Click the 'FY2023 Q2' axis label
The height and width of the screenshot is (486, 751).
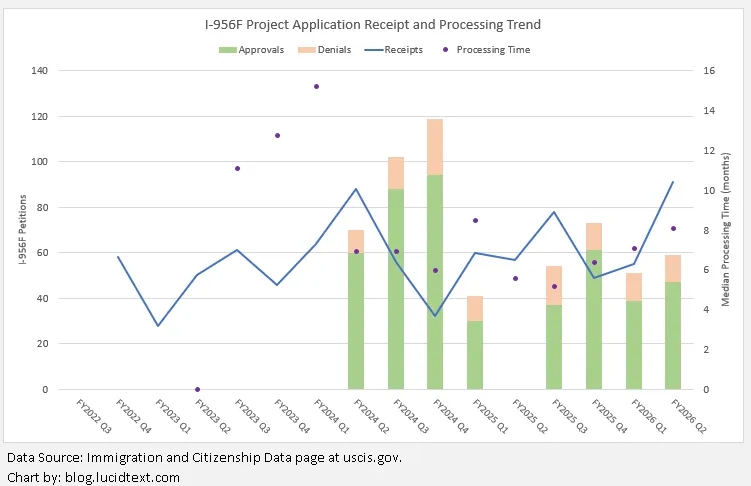[x=213, y=416]
